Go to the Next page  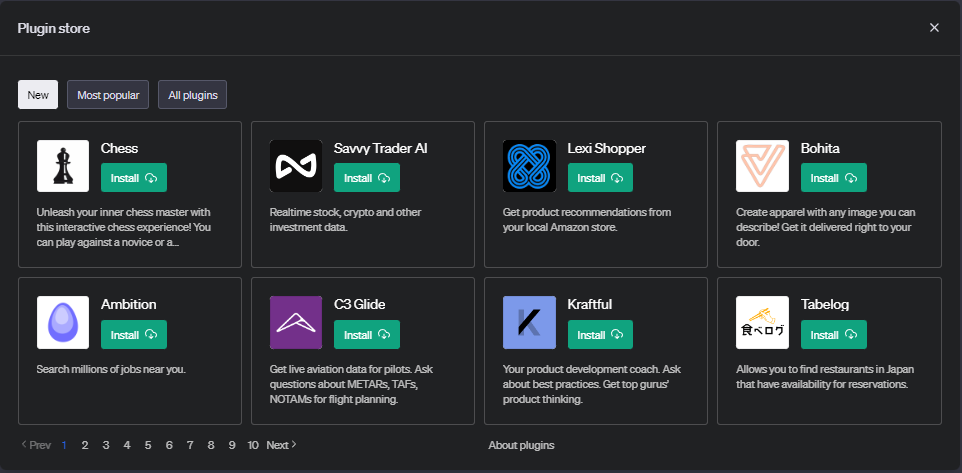click(x=282, y=445)
